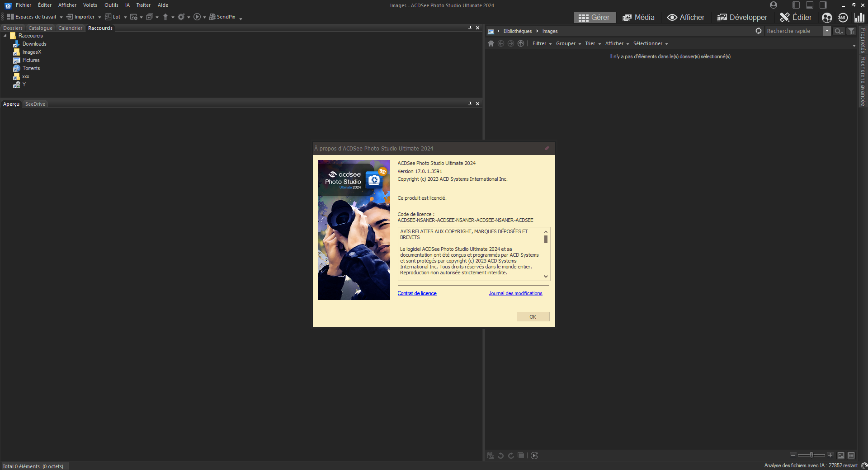Switch to the Catalogue tab
The height and width of the screenshot is (470, 868).
40,28
